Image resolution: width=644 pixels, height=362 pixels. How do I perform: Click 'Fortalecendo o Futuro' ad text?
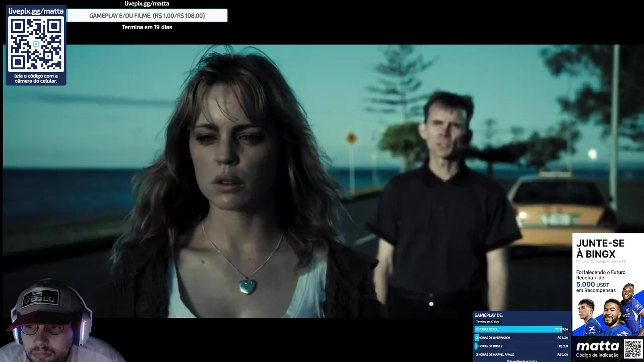(x=601, y=273)
